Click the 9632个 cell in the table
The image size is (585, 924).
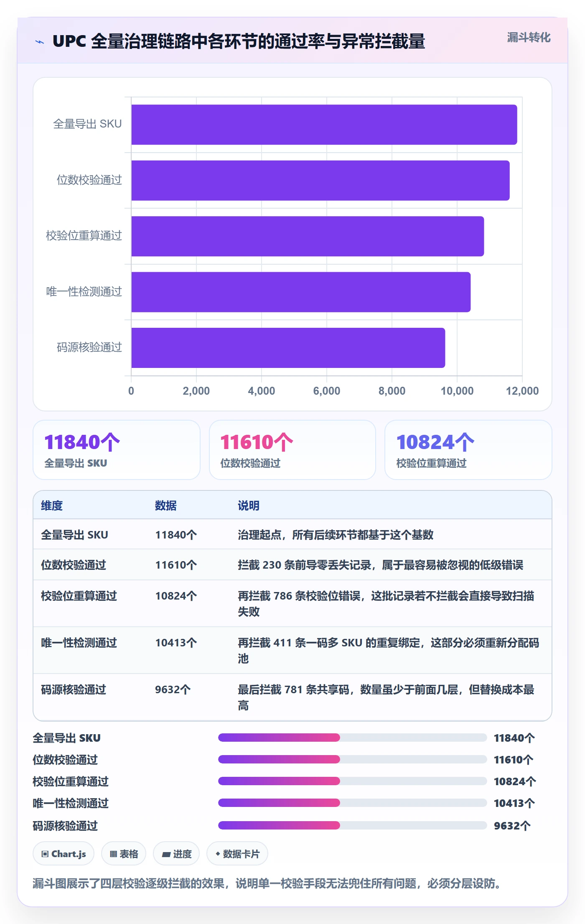tap(173, 689)
